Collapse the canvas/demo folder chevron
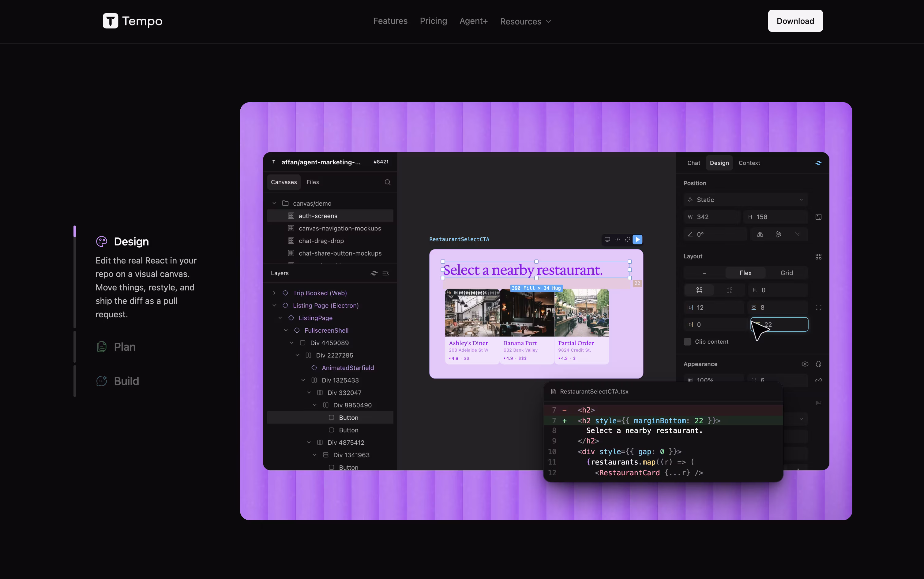Viewport: 924px width, 579px height. (x=274, y=203)
